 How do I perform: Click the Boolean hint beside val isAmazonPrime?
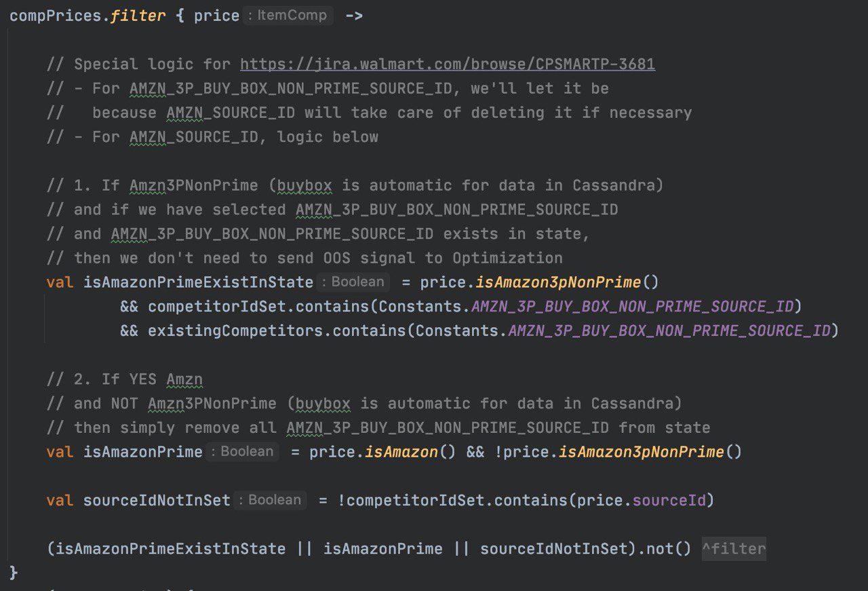click(243, 451)
